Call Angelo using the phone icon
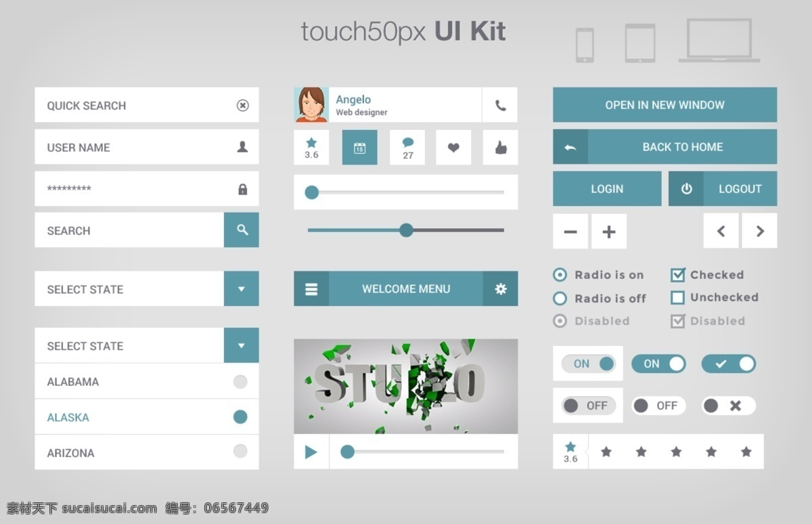812x524 pixels. click(500, 105)
